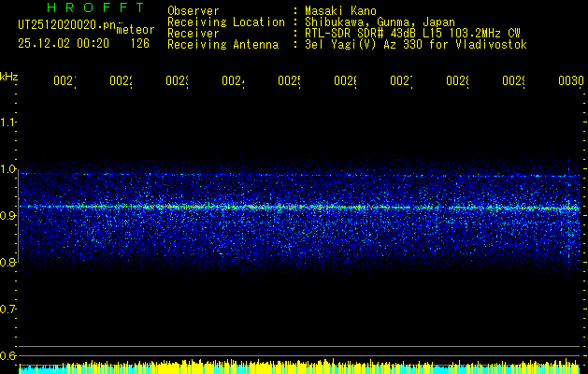Click the bright carrier signal line near 0.92 kHz

point(299,207)
